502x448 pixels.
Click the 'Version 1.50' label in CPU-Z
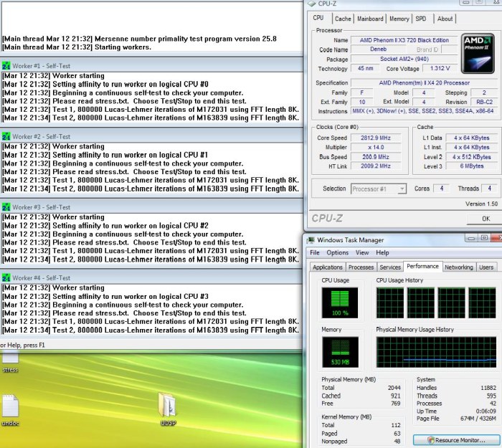[x=481, y=204]
